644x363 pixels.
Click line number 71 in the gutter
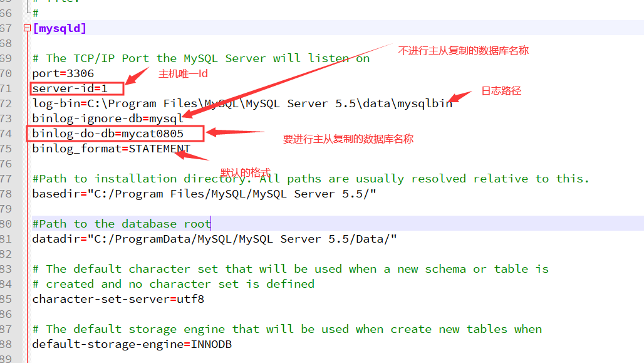6,89
